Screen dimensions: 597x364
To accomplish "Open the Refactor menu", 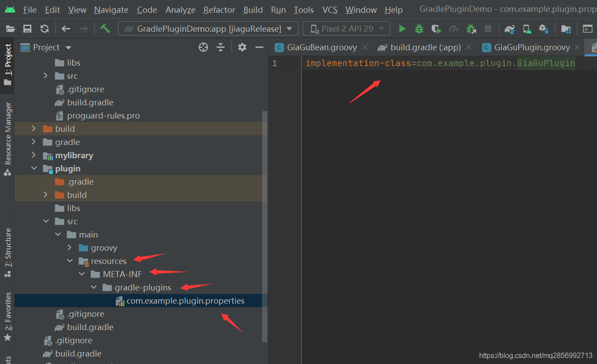I will 219,10.
